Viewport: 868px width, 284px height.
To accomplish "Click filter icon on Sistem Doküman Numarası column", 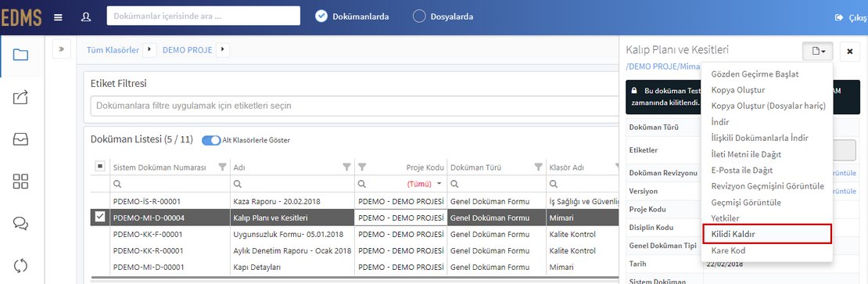I will pos(222,167).
